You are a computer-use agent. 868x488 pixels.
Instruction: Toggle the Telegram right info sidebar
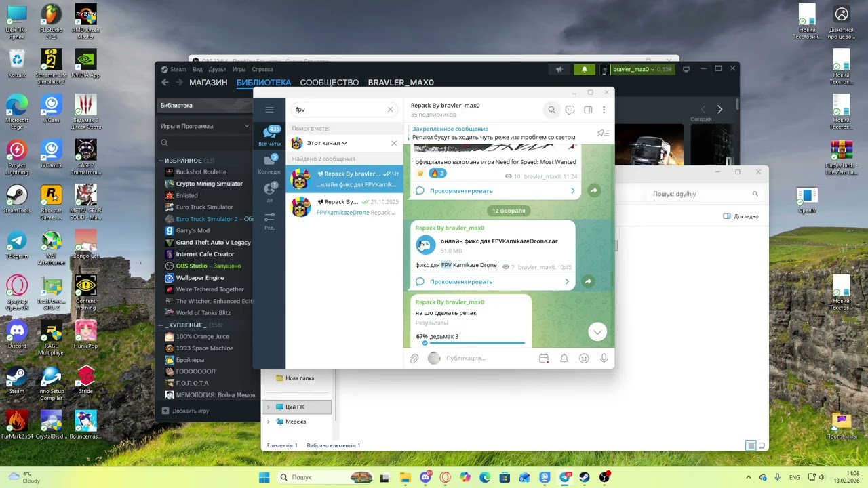[x=588, y=110]
